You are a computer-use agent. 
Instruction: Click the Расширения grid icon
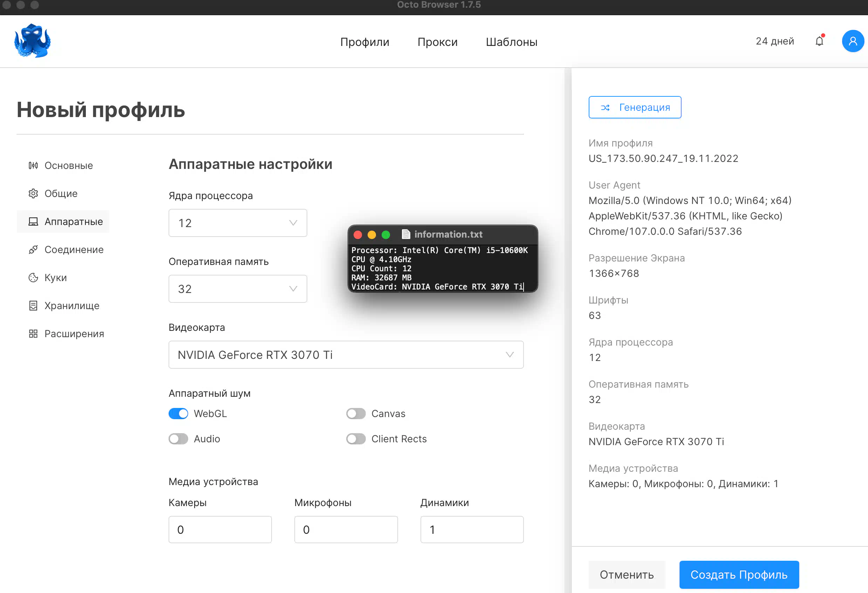tap(33, 333)
